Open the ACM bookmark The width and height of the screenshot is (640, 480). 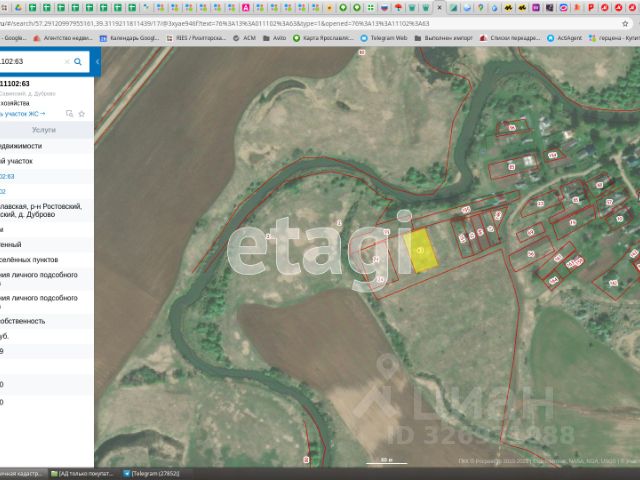point(244,38)
